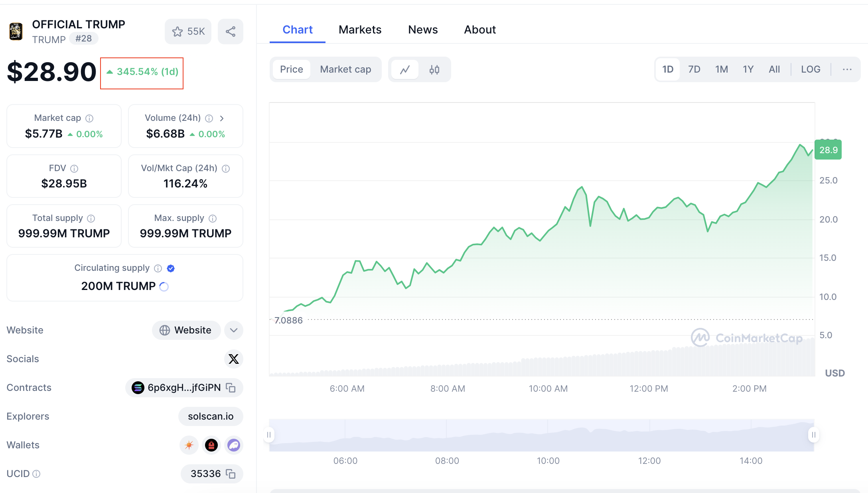Viewport: 868px width, 493px height.
Task: Open the chart more options ellipsis
Action: pos(847,69)
